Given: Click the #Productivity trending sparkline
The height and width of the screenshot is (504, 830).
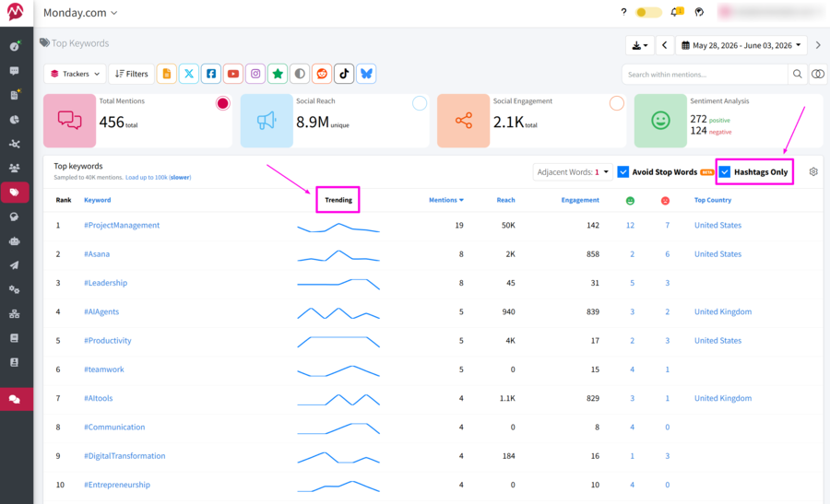Looking at the screenshot, I should [x=338, y=341].
